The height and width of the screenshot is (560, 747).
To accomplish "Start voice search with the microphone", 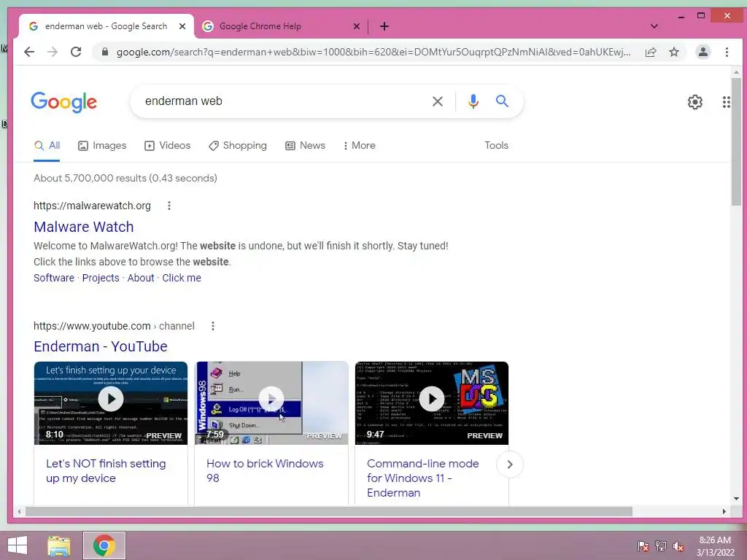I will pos(473,101).
